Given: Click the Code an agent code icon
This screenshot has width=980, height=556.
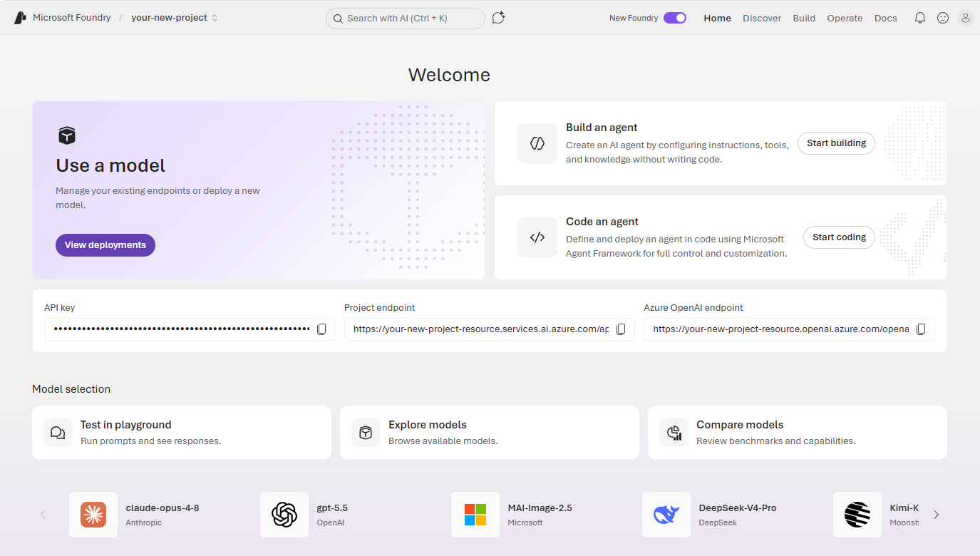Looking at the screenshot, I should [537, 237].
